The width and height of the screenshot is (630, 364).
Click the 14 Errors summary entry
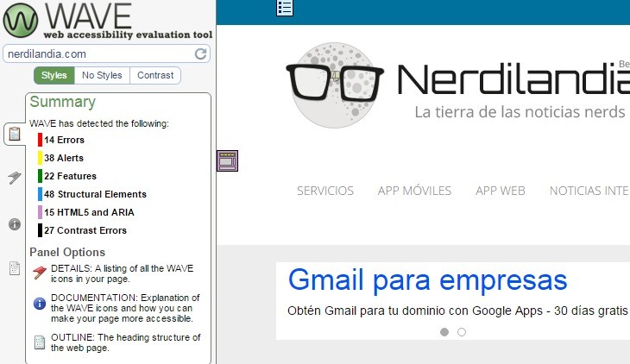[64, 140]
